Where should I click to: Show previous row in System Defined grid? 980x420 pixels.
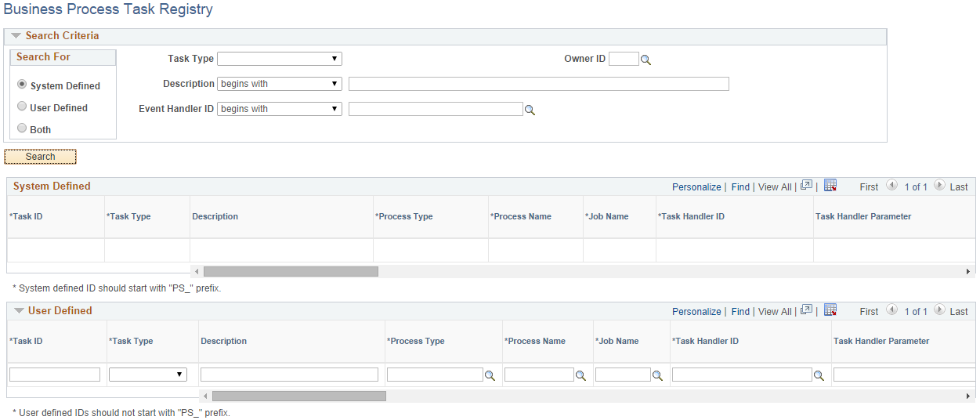tap(891, 186)
